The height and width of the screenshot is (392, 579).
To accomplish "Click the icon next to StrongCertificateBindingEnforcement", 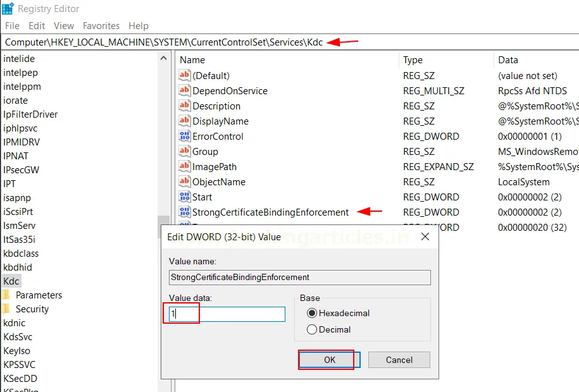I will (185, 212).
